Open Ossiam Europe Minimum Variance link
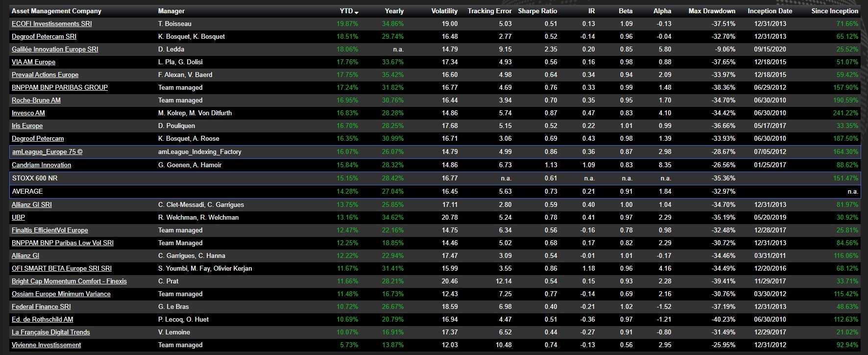The image size is (868, 355). [61, 294]
